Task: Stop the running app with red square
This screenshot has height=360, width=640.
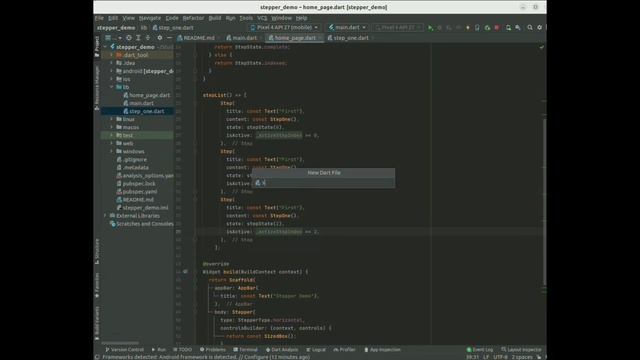Action: [x=497, y=27]
